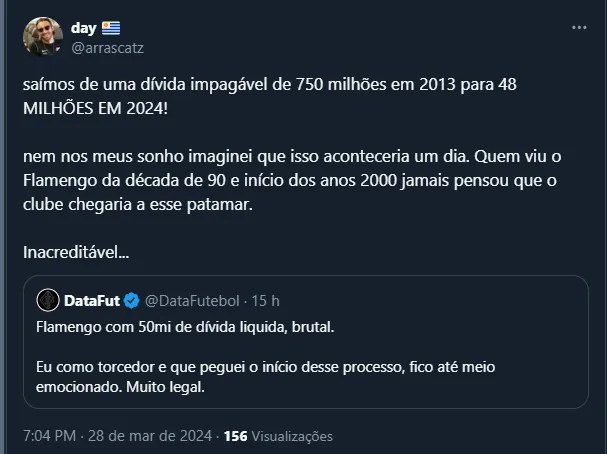The image size is (607, 454).
Task: Open the "156 Visualizações" view count
Action: (x=278, y=436)
